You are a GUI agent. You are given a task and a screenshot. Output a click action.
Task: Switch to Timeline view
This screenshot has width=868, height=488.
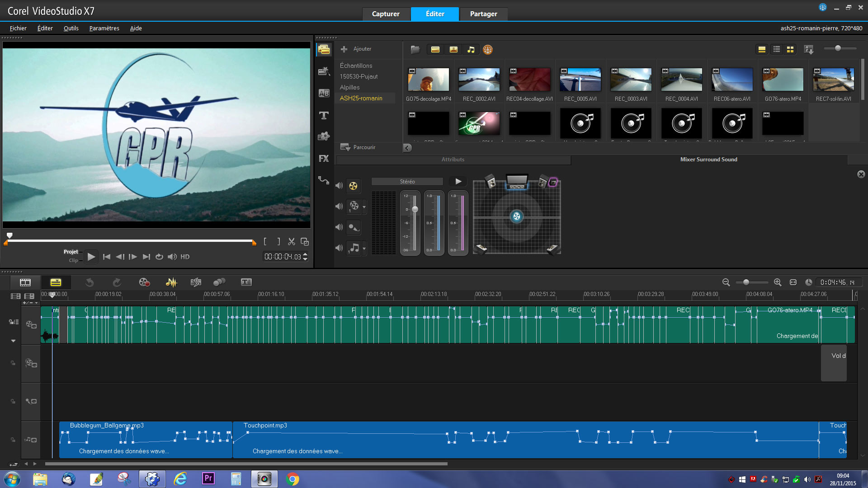click(x=56, y=282)
